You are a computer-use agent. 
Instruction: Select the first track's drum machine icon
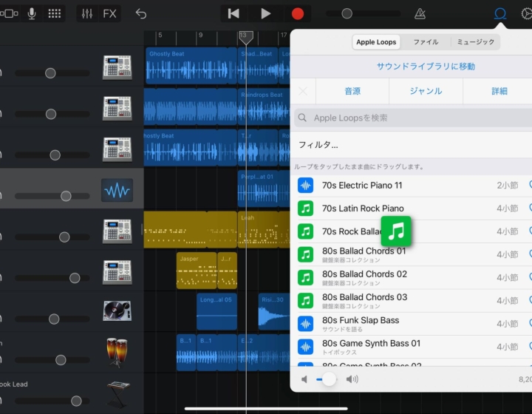[117, 67]
